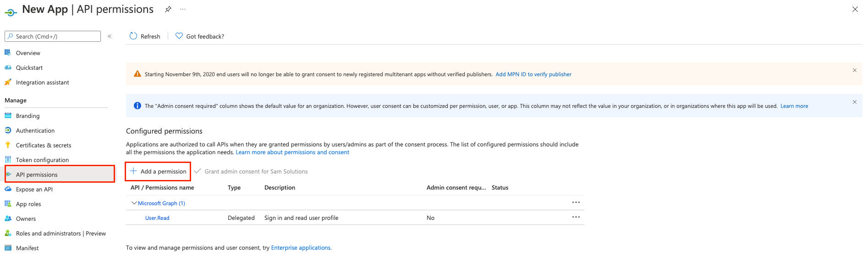Go to Authentication in the Manage menu
This screenshot has height=258, width=868.
[x=35, y=130]
